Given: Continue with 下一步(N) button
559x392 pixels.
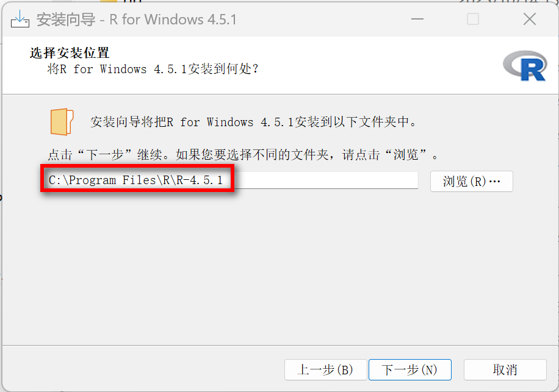Looking at the screenshot, I should click(410, 369).
